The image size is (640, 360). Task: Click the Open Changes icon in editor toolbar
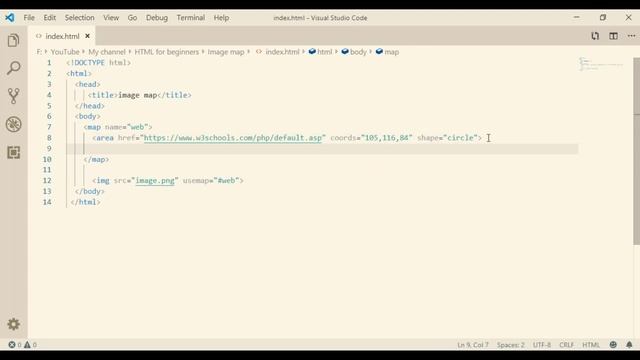(x=595, y=36)
